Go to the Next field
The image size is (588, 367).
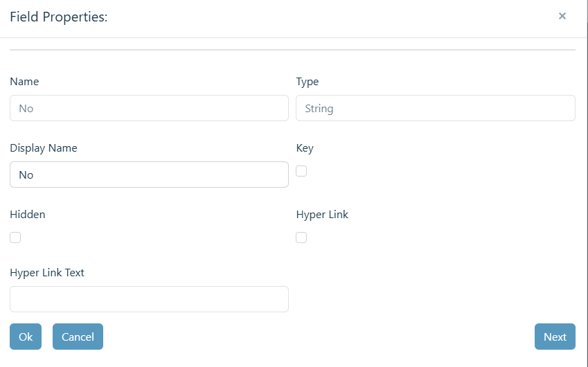tap(555, 337)
